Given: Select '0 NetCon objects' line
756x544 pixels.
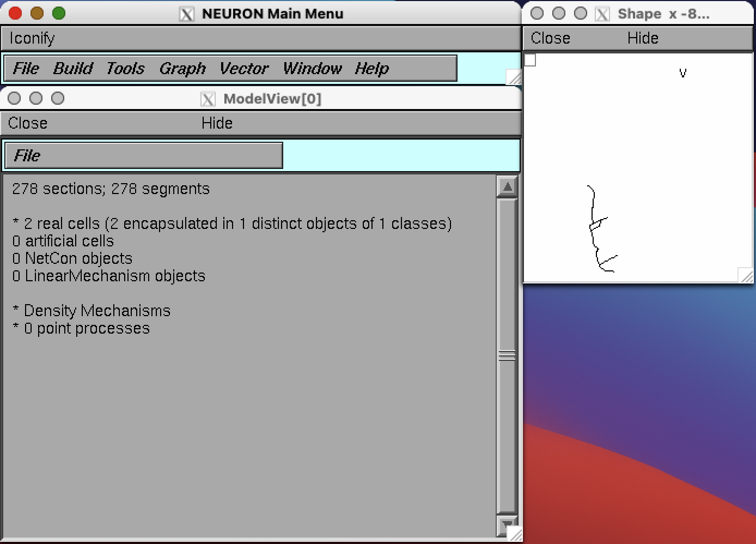Looking at the screenshot, I should [x=72, y=258].
